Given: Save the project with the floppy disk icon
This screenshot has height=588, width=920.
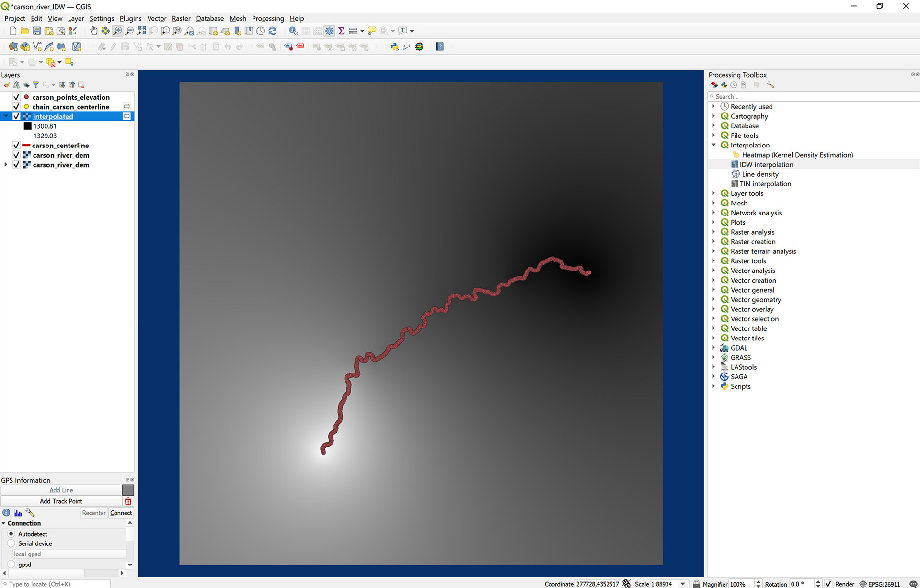Looking at the screenshot, I should pos(36,31).
